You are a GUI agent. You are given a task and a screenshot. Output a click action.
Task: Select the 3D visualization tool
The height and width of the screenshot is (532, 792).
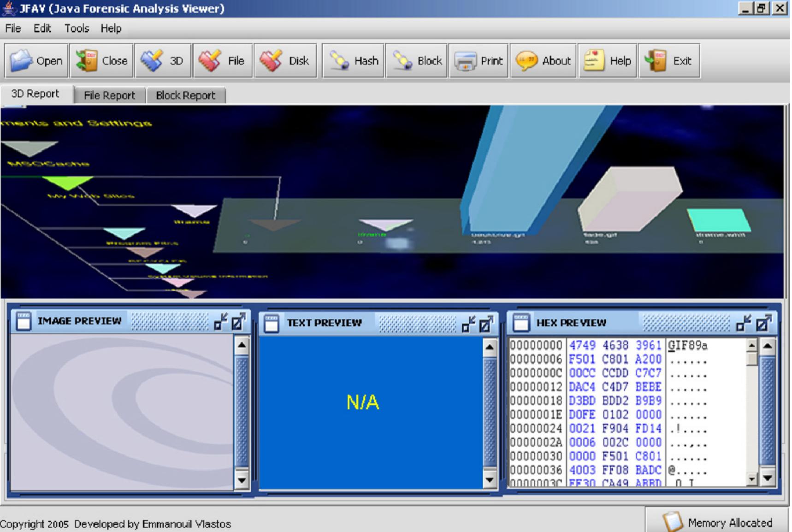163,60
